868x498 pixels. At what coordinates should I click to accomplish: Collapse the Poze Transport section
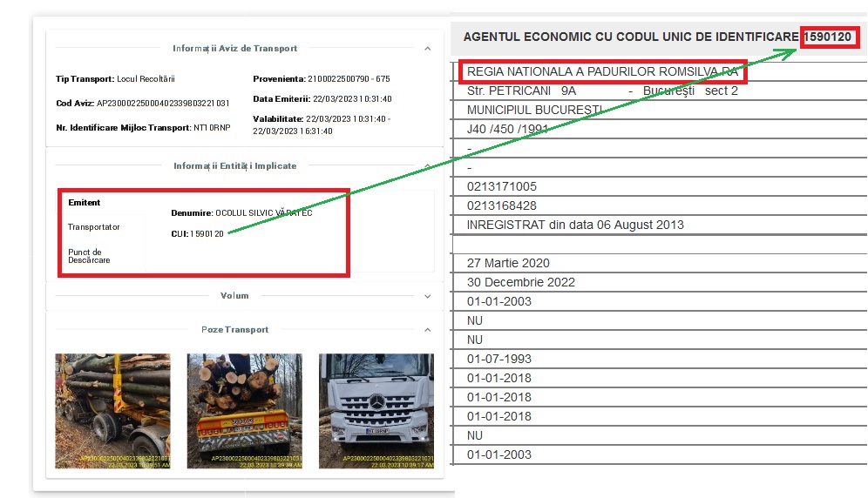[x=427, y=330]
